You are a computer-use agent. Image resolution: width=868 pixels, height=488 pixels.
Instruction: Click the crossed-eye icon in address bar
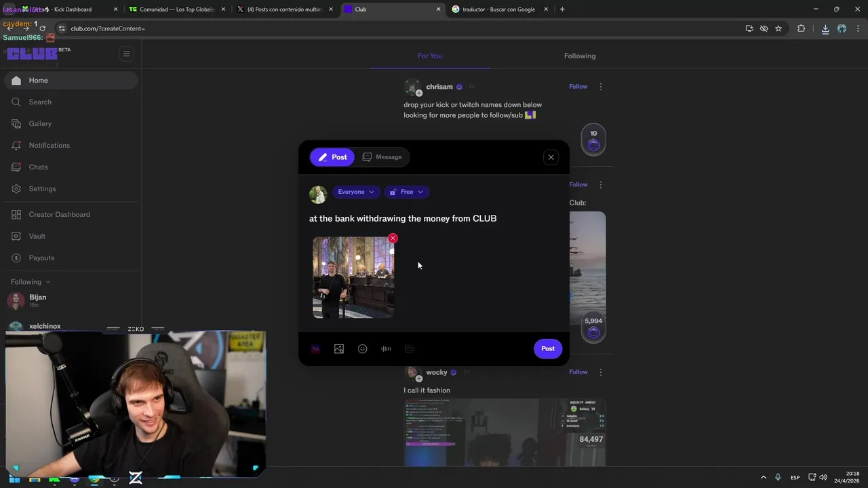click(x=764, y=28)
